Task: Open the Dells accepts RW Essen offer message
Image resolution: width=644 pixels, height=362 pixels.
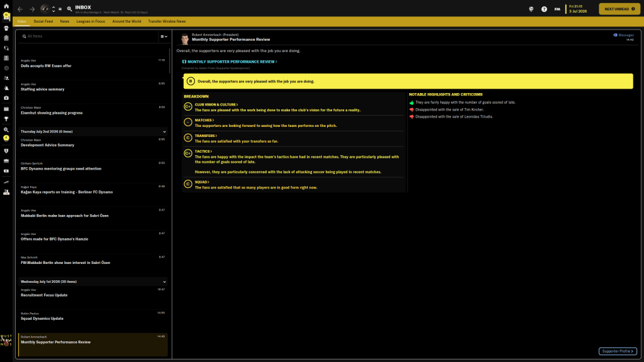Action: (47, 65)
